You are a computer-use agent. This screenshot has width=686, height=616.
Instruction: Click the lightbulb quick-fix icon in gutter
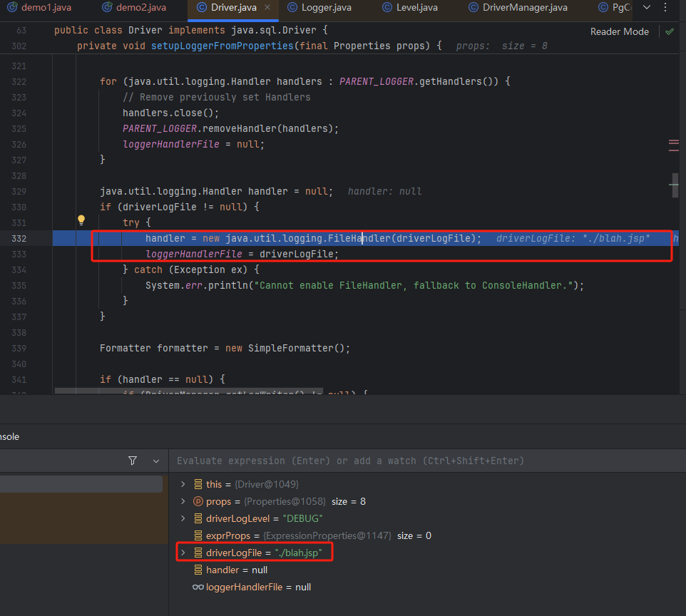pos(81,220)
